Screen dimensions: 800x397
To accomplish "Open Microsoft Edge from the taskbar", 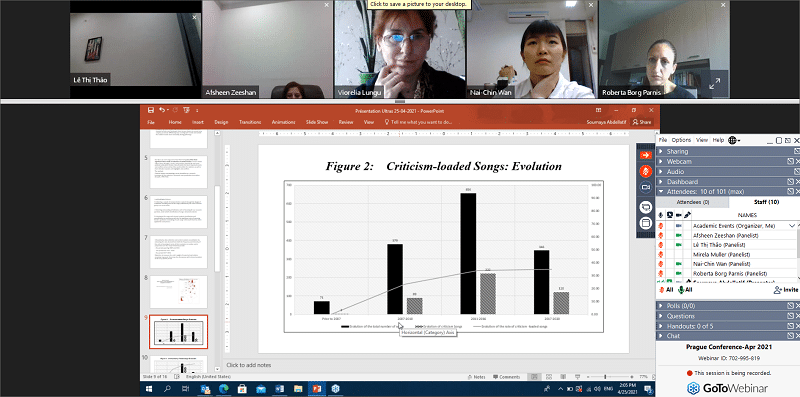I will click(x=223, y=389).
